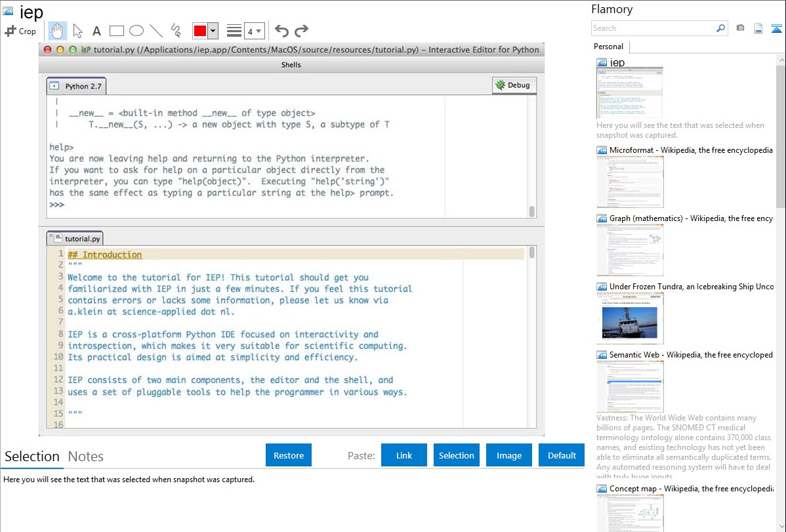Image resolution: width=786 pixels, height=532 pixels.
Task: Open the Semantic Web snapshot thumbnail
Action: coord(630,386)
